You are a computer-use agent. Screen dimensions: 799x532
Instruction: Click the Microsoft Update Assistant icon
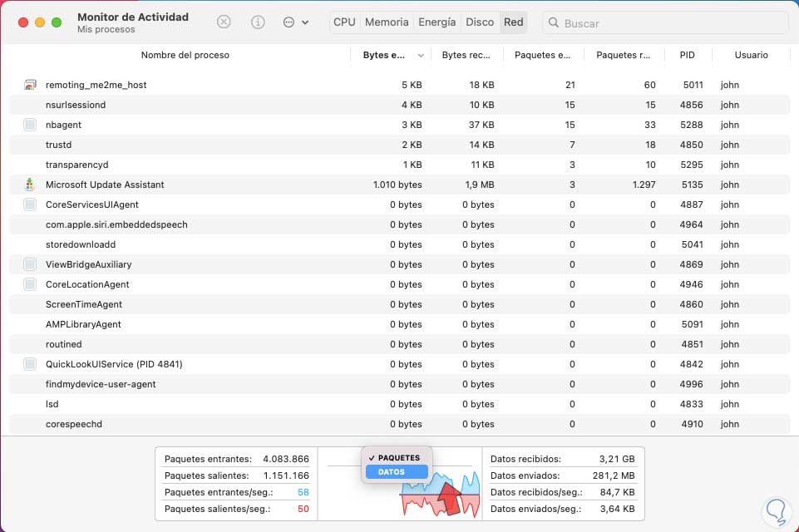30,185
